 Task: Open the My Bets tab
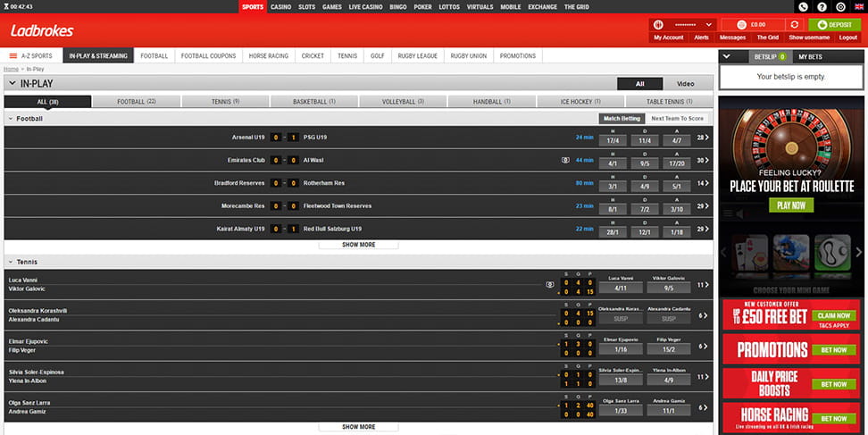click(x=810, y=56)
